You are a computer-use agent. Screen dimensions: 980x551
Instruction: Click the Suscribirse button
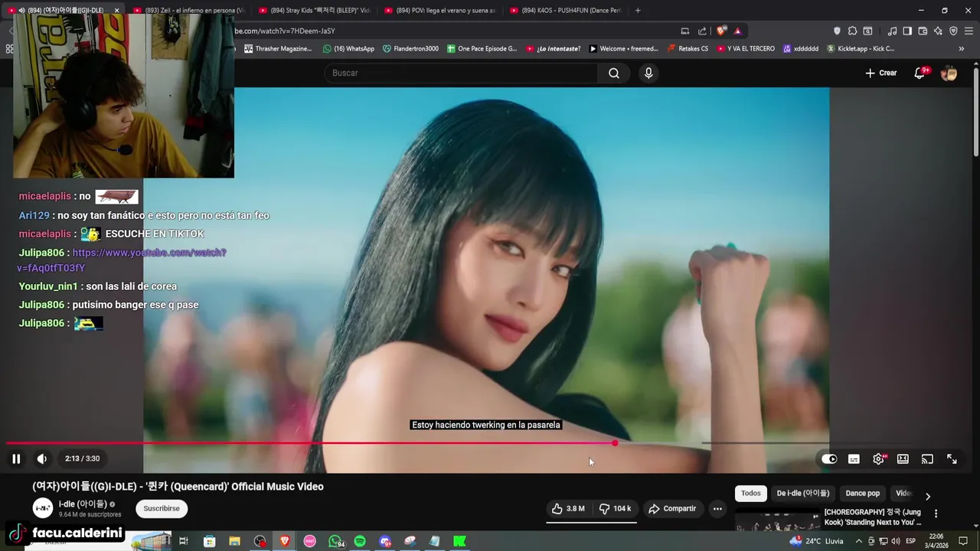tap(162, 508)
